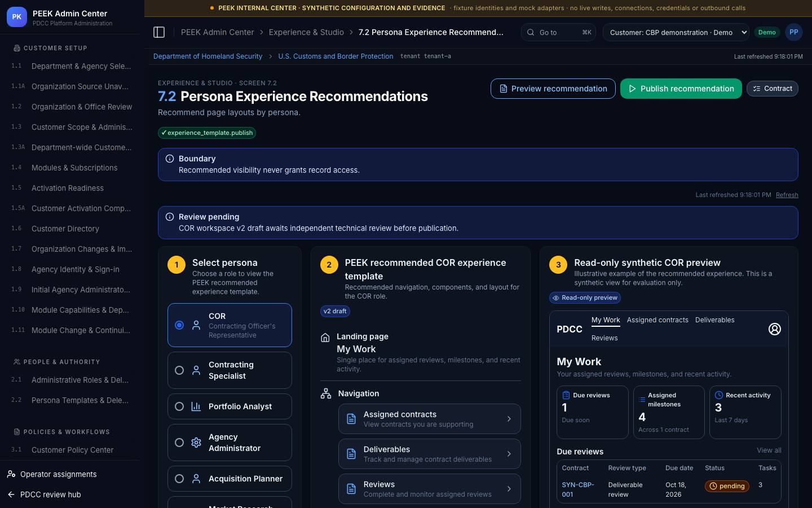This screenshot has width=812, height=508.
Task: Click Experience & Studio breadcrumb
Action: [306, 32]
